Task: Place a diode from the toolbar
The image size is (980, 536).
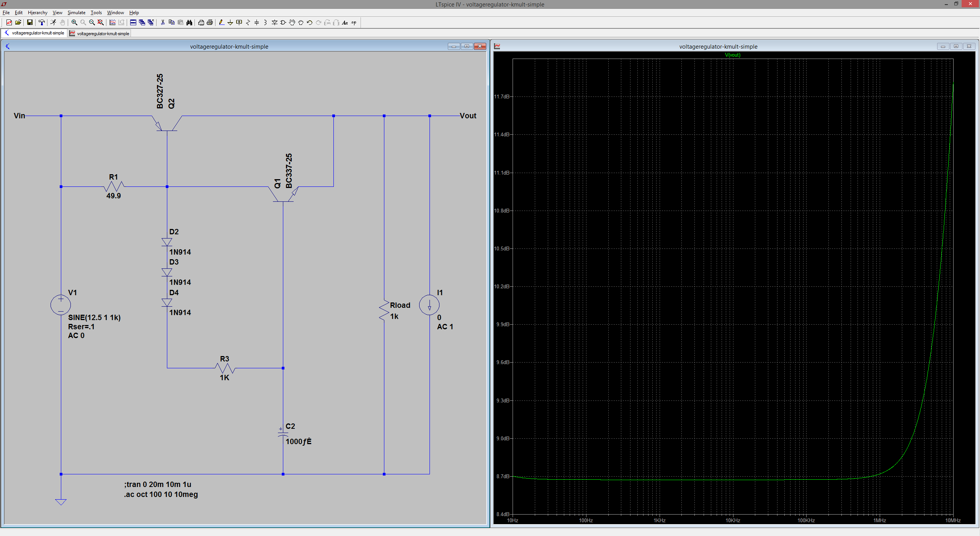Action: [x=274, y=23]
